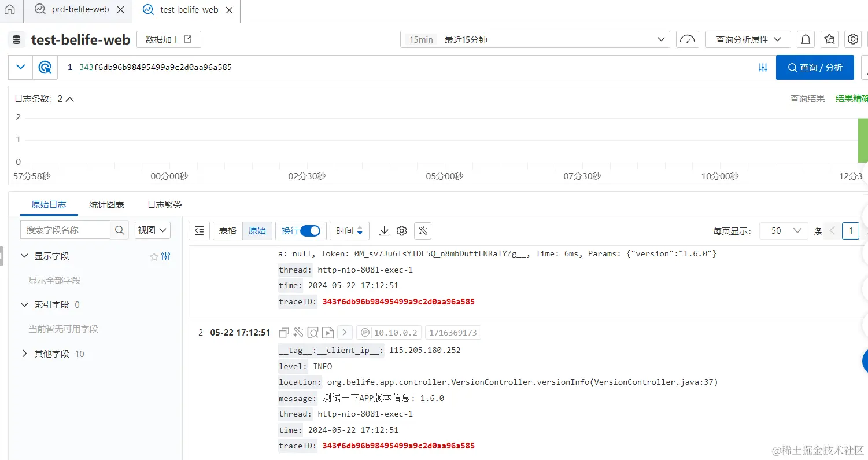Toggle the 换行 line wrap switch
Viewport: 868px width, 460px height.
pyautogui.click(x=311, y=230)
